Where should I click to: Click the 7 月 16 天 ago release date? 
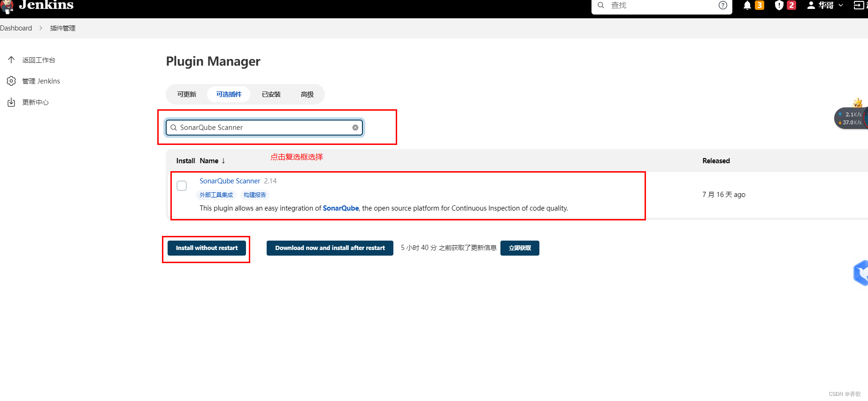point(724,195)
